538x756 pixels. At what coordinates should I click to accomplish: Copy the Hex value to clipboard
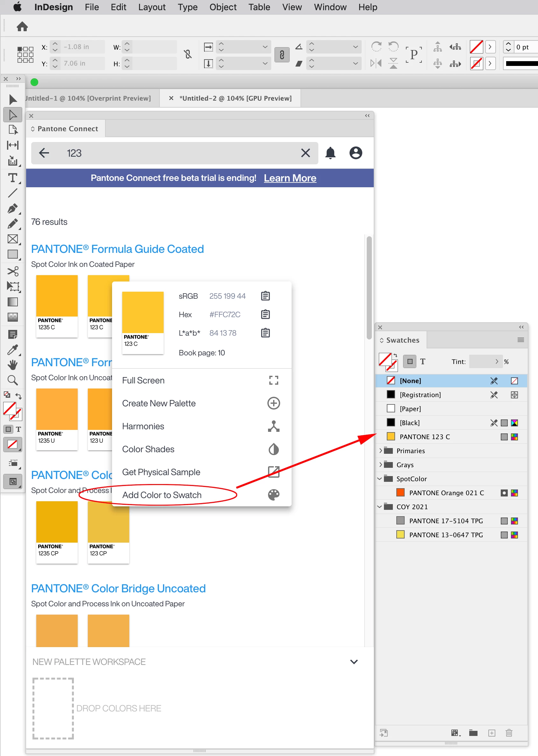(x=265, y=315)
